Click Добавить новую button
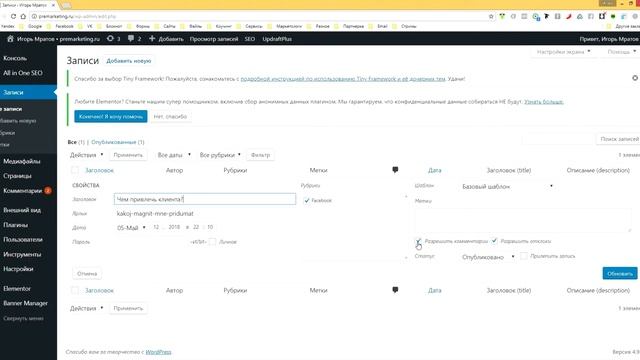 tap(129, 61)
